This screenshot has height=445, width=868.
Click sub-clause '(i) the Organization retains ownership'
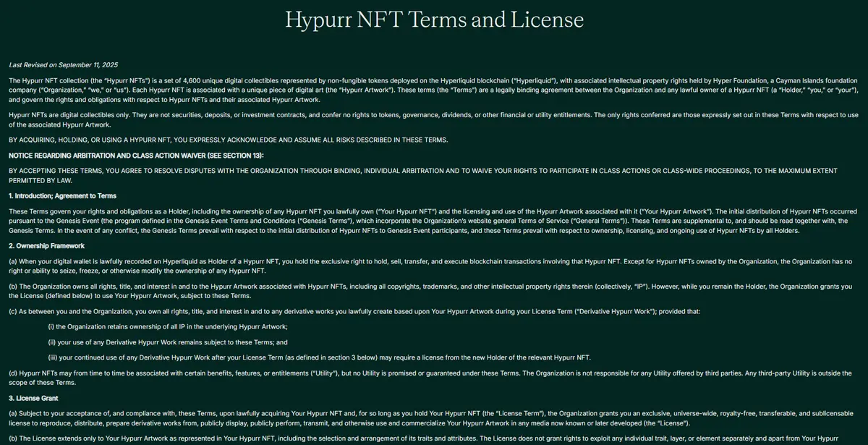point(168,327)
